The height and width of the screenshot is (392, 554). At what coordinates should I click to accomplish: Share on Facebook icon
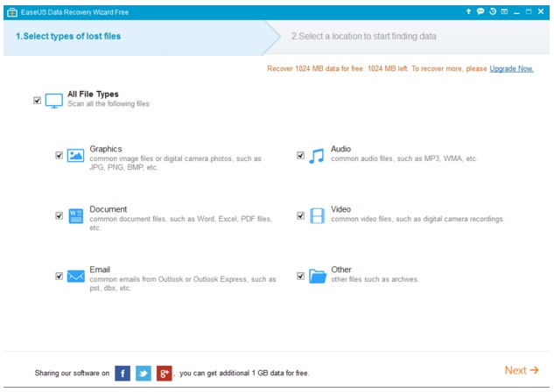[x=123, y=374]
